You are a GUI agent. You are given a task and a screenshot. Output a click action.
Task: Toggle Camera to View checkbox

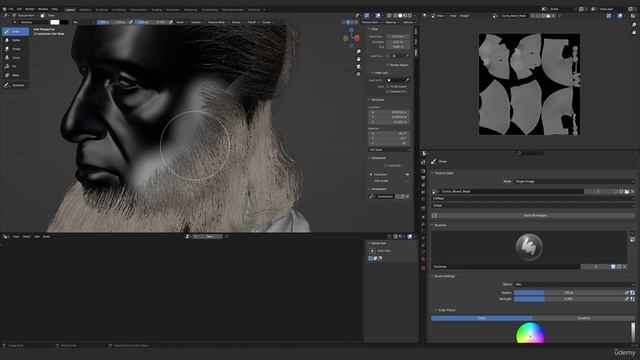point(387,91)
